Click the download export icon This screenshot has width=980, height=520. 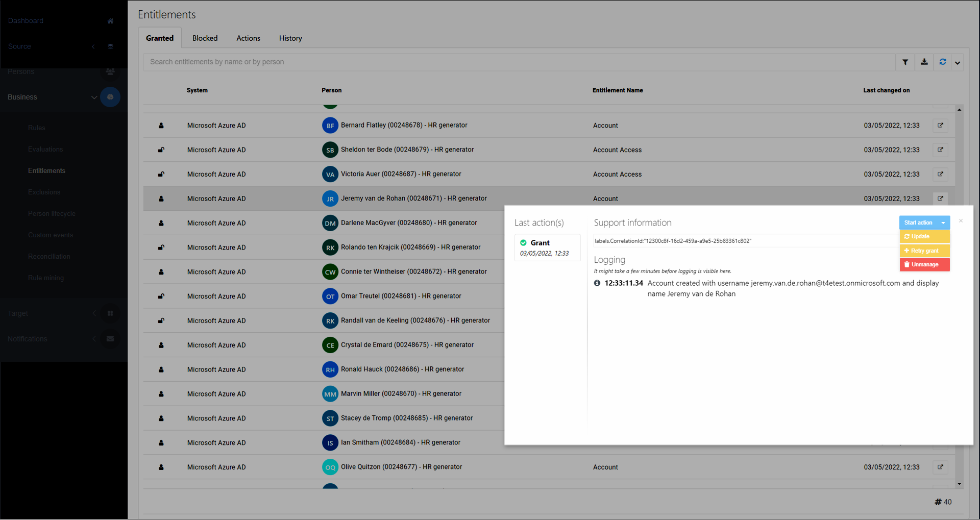coord(924,62)
